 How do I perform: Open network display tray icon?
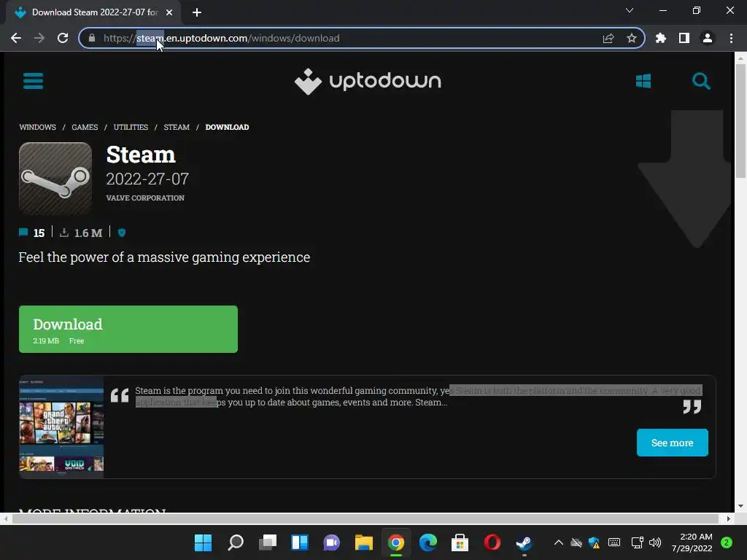tap(637, 542)
